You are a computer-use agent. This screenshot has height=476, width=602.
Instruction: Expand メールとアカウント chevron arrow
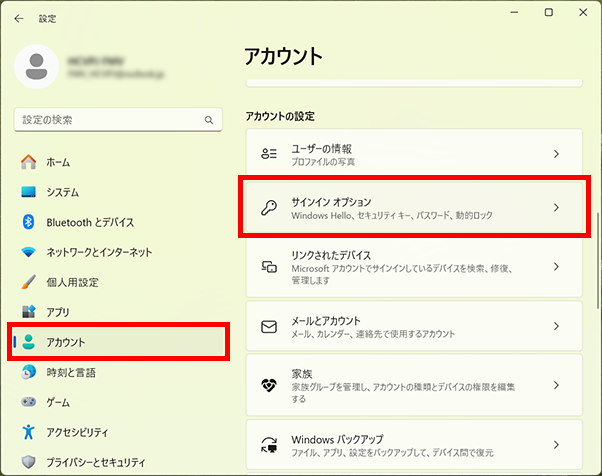(556, 326)
